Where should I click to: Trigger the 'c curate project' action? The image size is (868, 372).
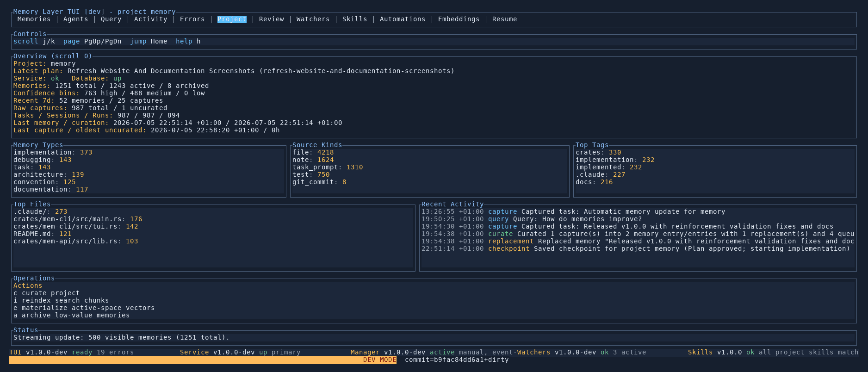pos(47,293)
